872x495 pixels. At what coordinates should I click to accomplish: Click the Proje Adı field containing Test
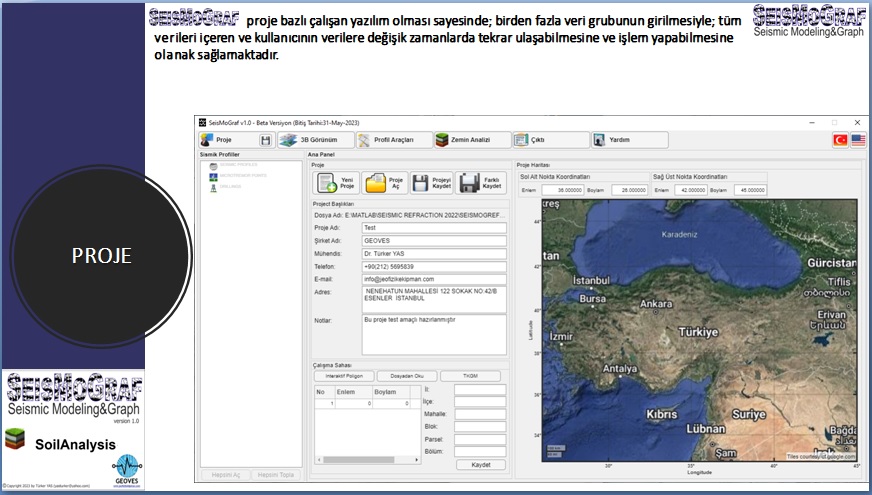pos(434,228)
